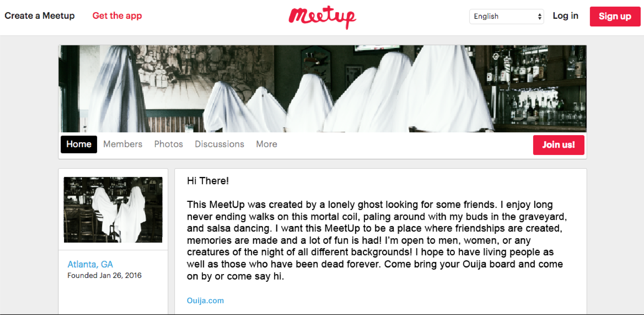
Task: Click the group photo thumbnail of two ghosts
Action: pyautogui.click(x=113, y=210)
